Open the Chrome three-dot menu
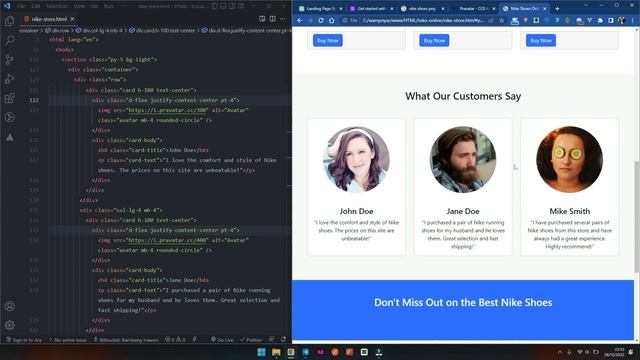Screen dimensions: 640x360 coord(632,20)
